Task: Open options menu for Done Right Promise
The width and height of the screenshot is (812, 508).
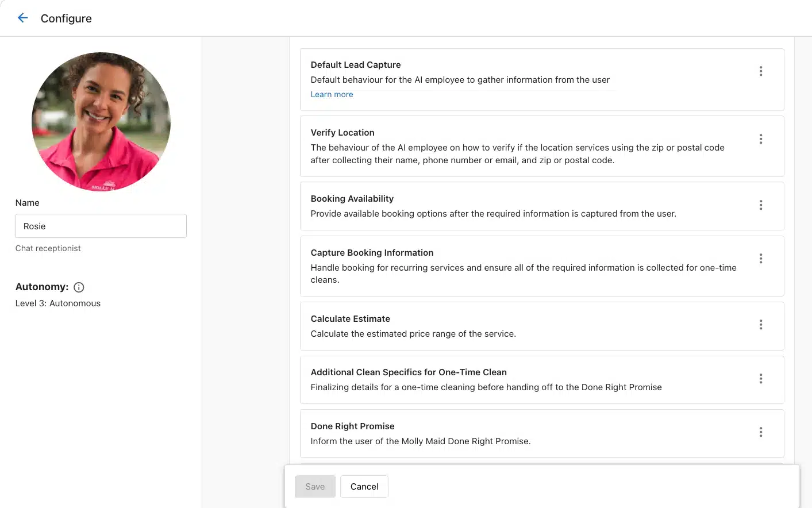Action: pyautogui.click(x=760, y=432)
